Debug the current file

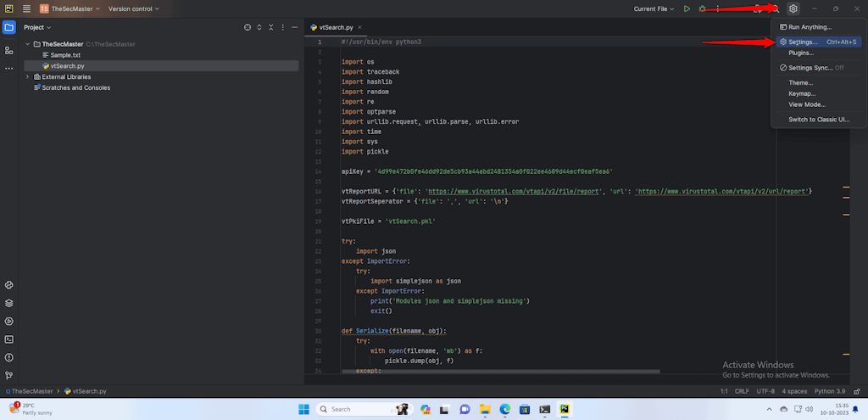pos(703,8)
